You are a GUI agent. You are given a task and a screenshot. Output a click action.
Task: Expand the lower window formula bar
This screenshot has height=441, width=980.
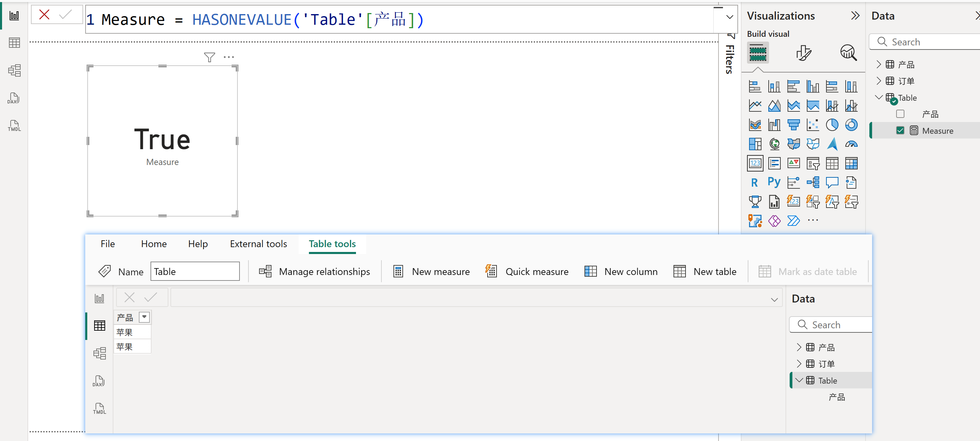click(774, 299)
